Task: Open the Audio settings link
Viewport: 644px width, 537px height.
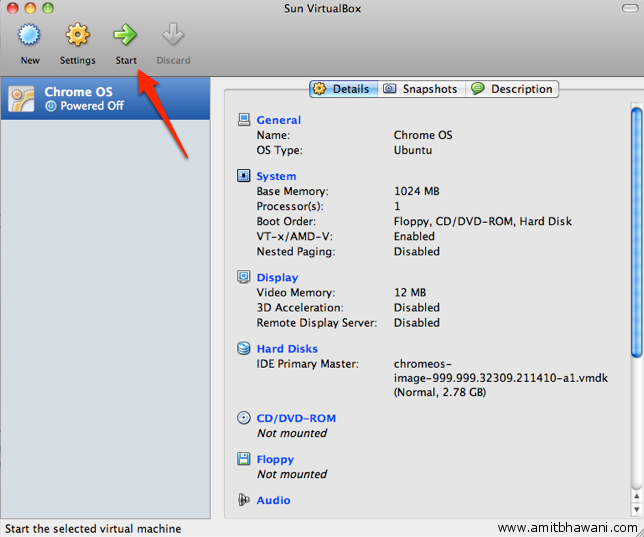Action: point(273,500)
